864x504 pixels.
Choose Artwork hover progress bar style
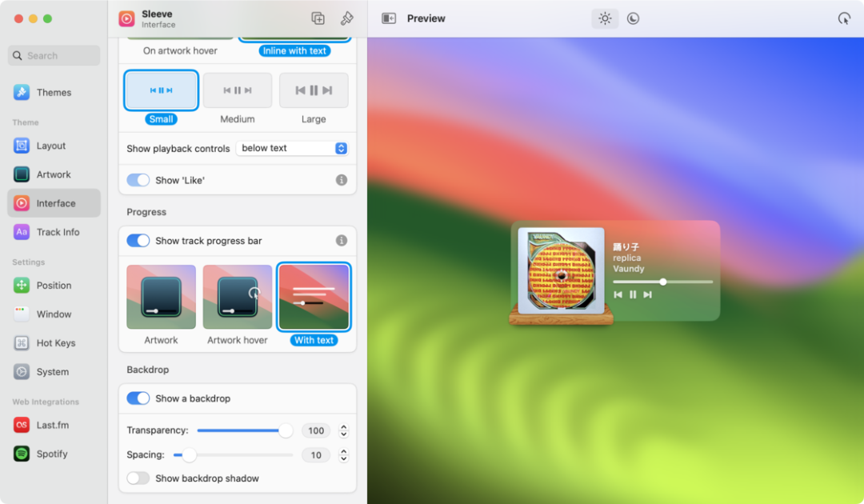238,297
